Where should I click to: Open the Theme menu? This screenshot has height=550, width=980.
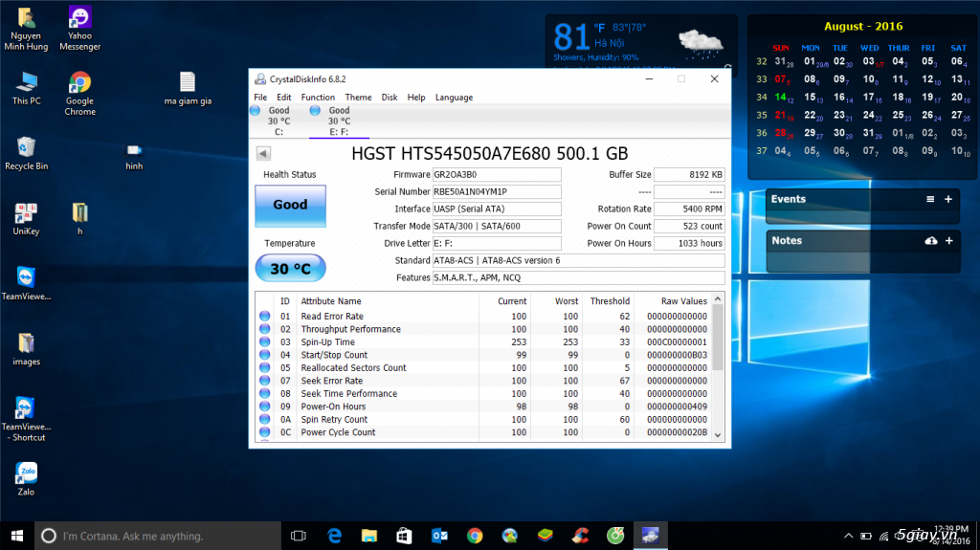tap(358, 98)
